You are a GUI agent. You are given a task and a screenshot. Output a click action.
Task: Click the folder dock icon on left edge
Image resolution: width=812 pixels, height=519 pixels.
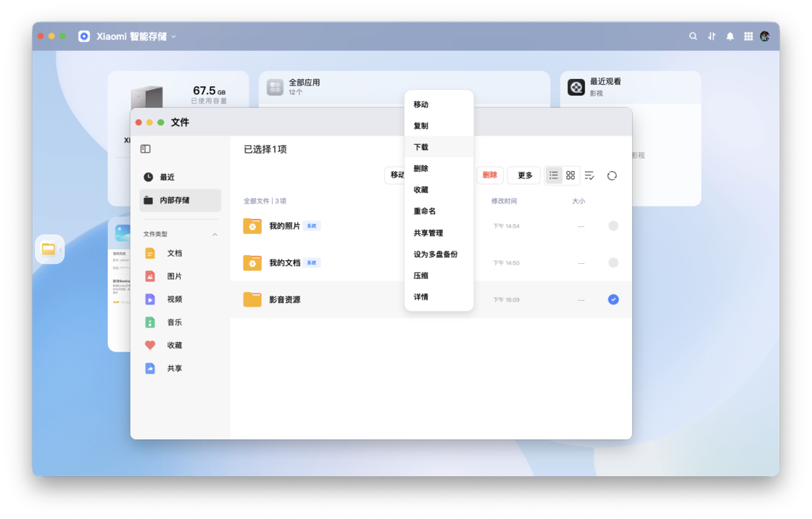[x=49, y=249]
